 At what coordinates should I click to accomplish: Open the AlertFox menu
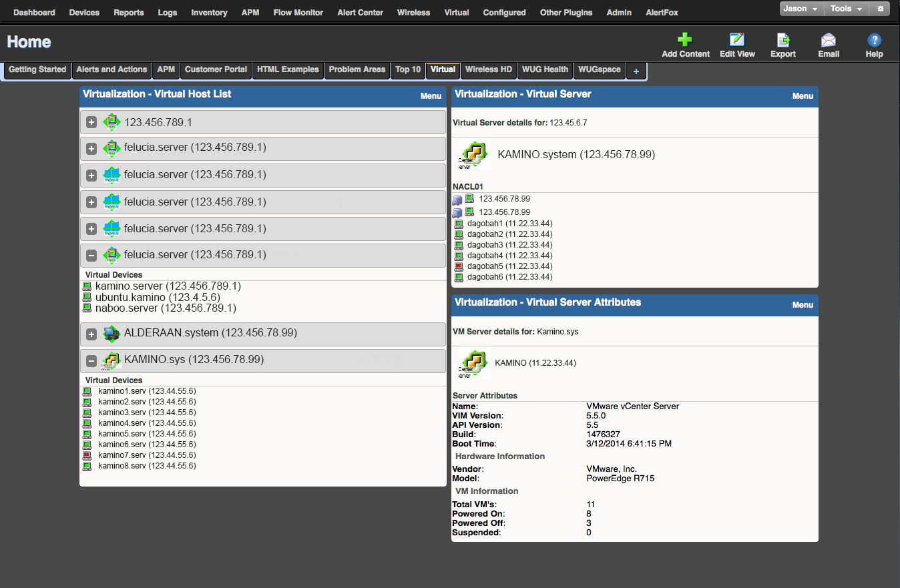click(662, 13)
